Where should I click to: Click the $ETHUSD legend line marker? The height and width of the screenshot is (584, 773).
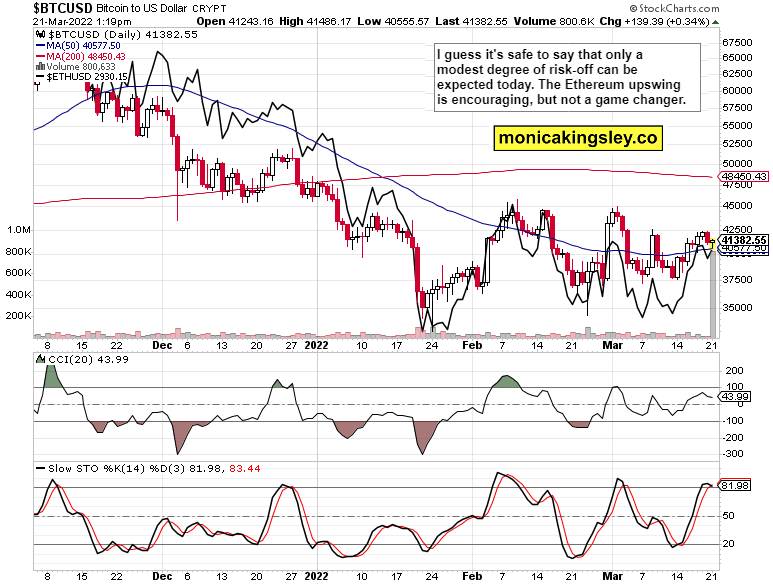[39, 76]
